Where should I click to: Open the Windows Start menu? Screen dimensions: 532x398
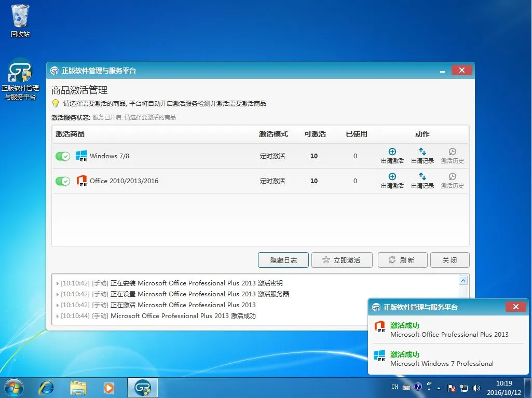pos(14,388)
